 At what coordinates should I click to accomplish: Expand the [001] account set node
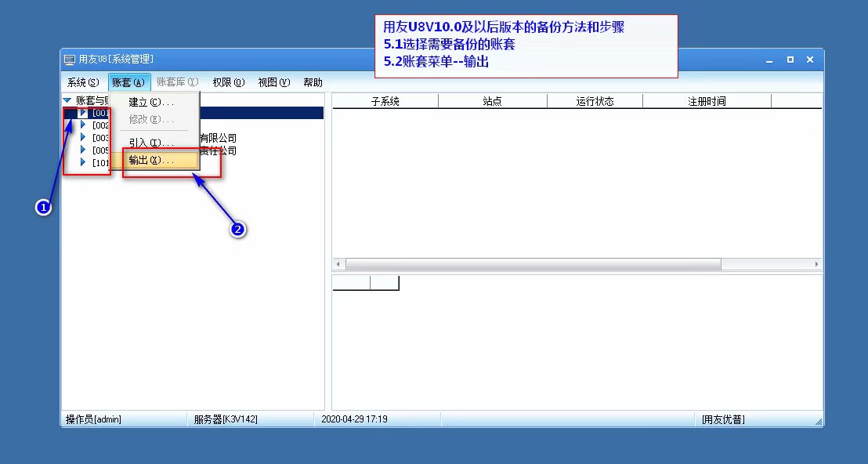(x=83, y=113)
